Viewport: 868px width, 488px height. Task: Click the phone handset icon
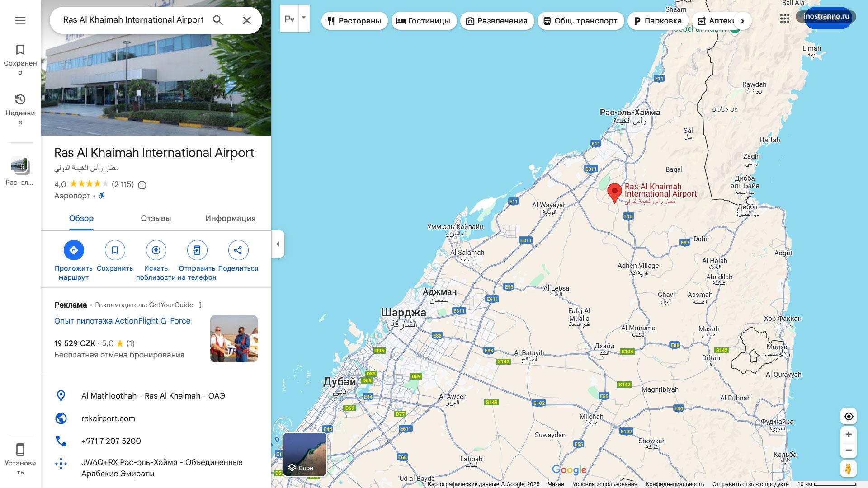pyautogui.click(x=61, y=441)
